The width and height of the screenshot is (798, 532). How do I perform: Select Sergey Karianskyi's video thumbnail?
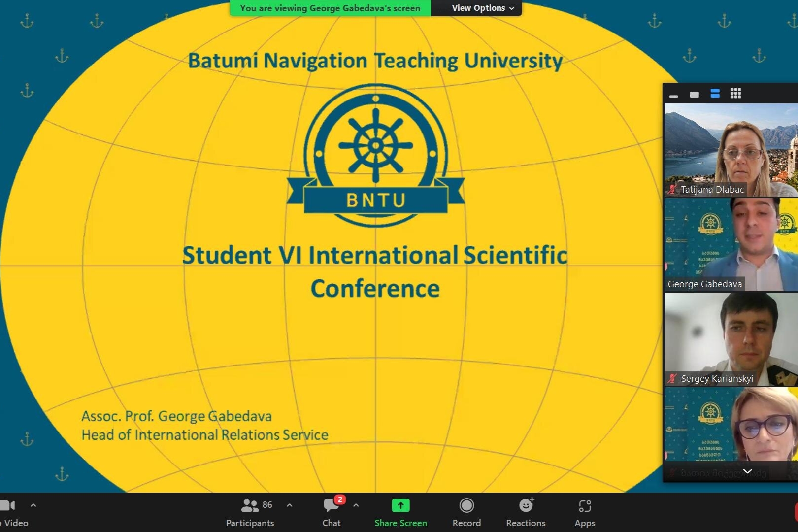tap(731, 339)
